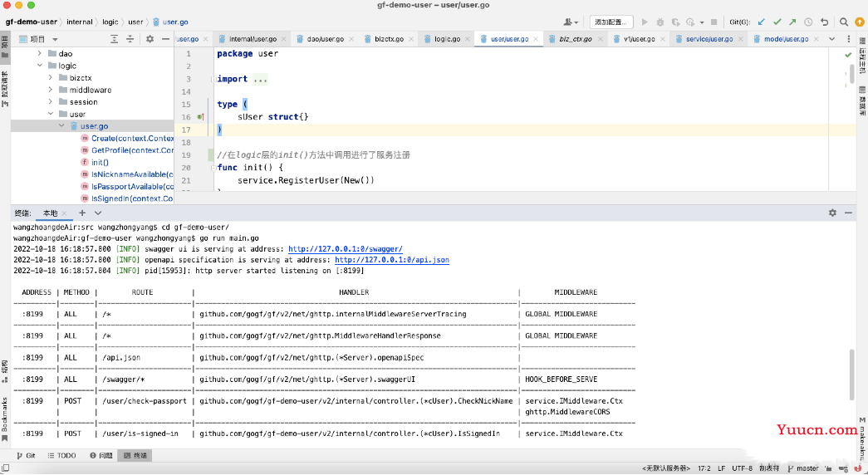Open the search everywhere magnifier
Screen dimensions: 868x475
(x=844, y=22)
